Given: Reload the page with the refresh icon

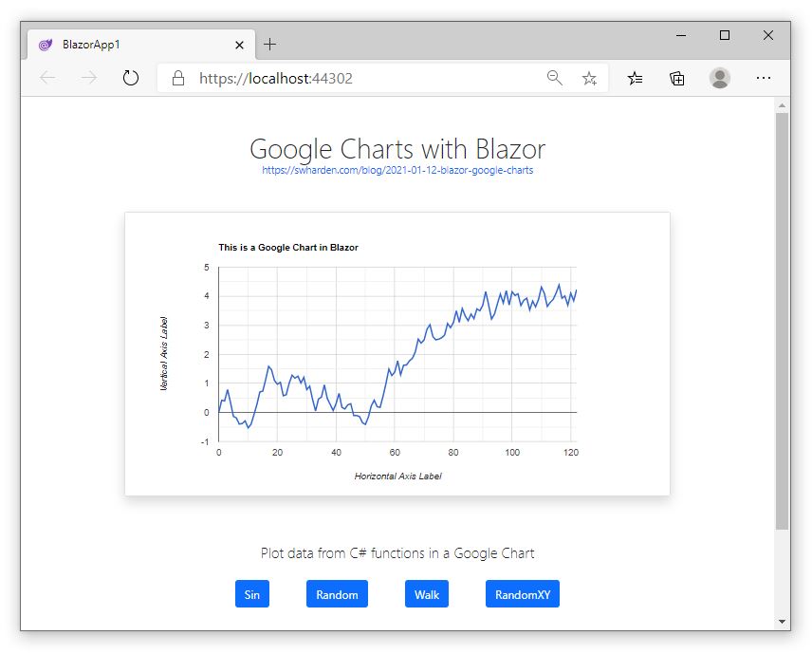Looking at the screenshot, I should 131,78.
